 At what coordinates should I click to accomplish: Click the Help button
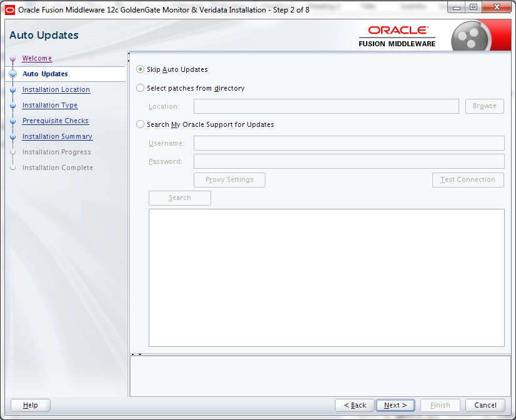(x=31, y=405)
